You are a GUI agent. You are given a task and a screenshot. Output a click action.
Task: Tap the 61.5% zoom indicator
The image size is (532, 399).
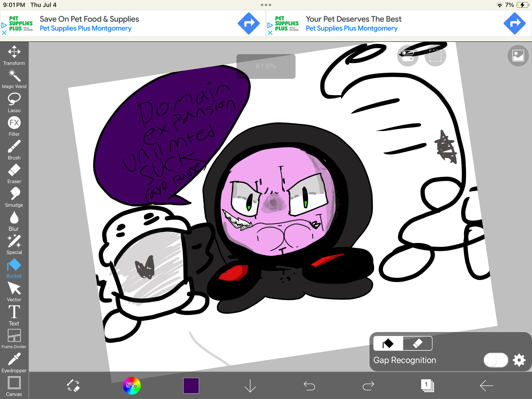[266, 66]
